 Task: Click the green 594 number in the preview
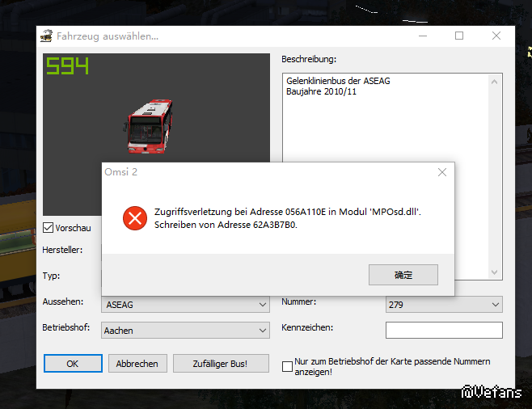[x=68, y=65]
